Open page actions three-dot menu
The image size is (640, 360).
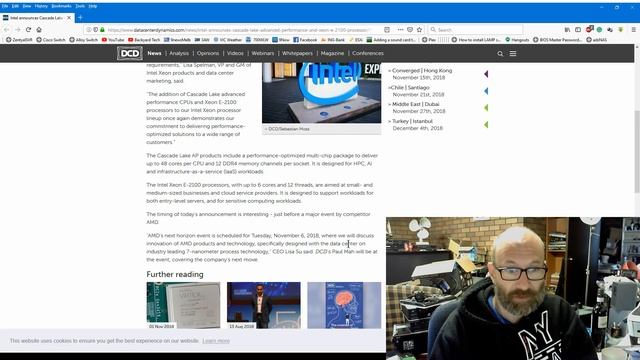(x=400, y=30)
